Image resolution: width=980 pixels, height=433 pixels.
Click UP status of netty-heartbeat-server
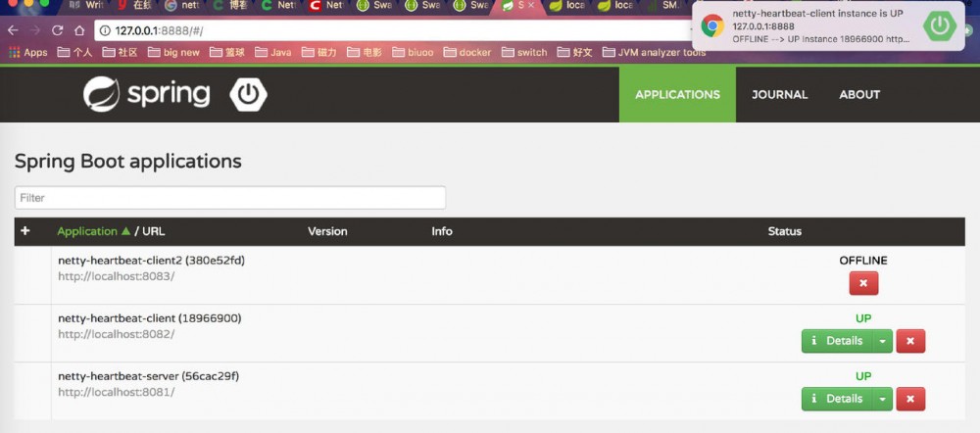point(863,376)
